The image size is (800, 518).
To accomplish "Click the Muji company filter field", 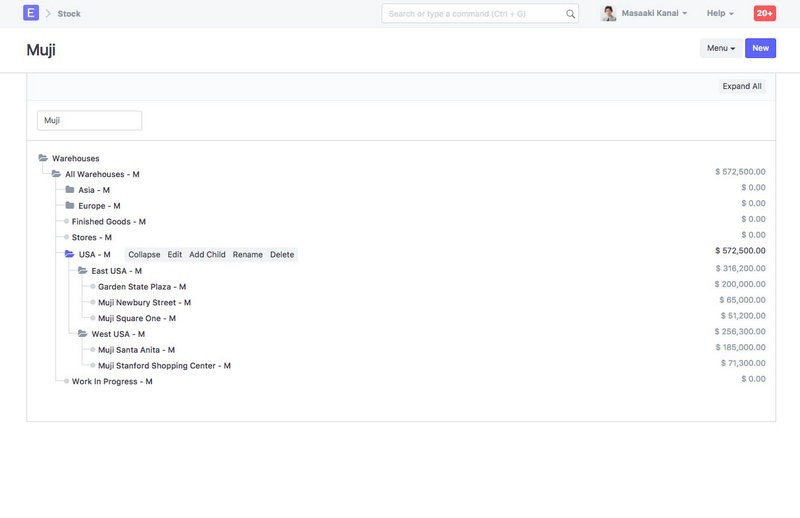I will [89, 120].
